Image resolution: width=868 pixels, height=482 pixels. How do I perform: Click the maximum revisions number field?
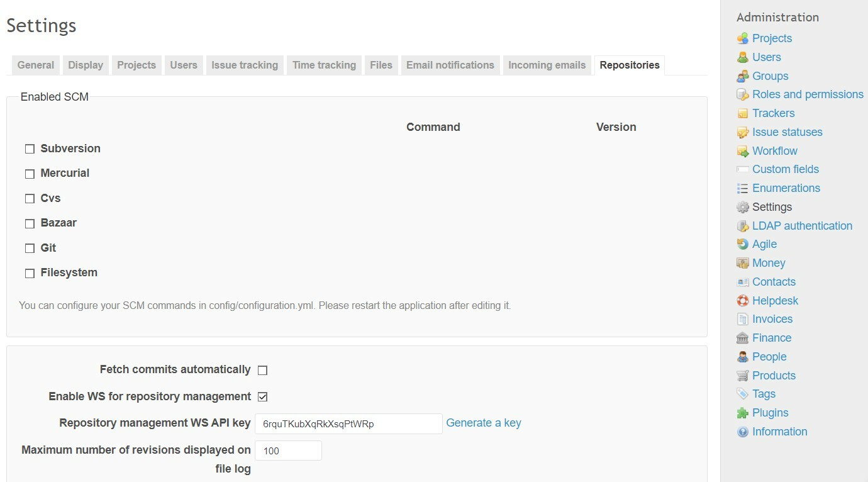288,451
